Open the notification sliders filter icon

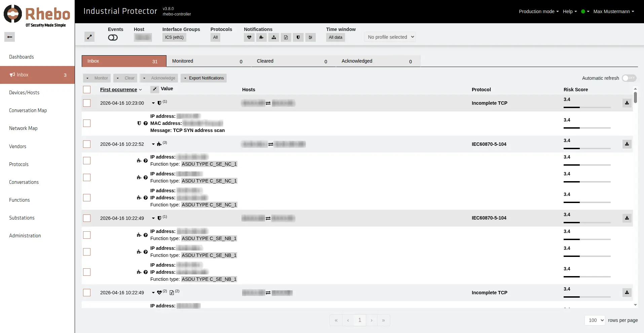[310, 37]
